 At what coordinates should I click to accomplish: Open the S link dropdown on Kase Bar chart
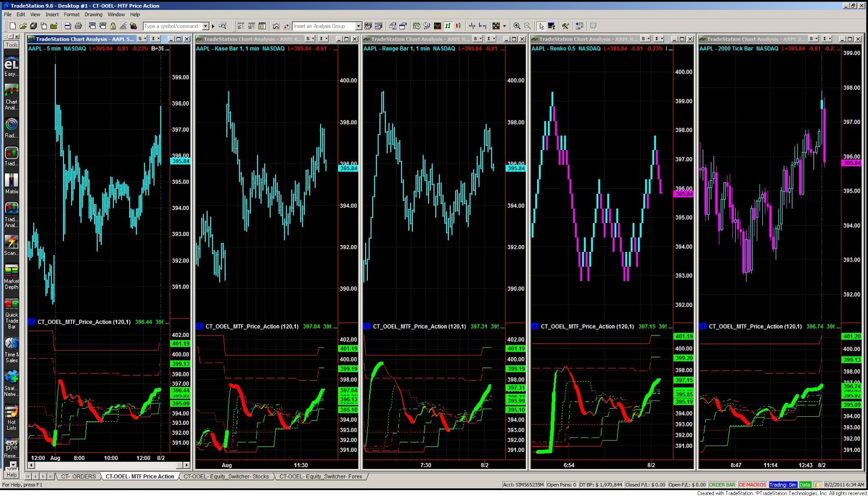pyautogui.click(x=310, y=39)
